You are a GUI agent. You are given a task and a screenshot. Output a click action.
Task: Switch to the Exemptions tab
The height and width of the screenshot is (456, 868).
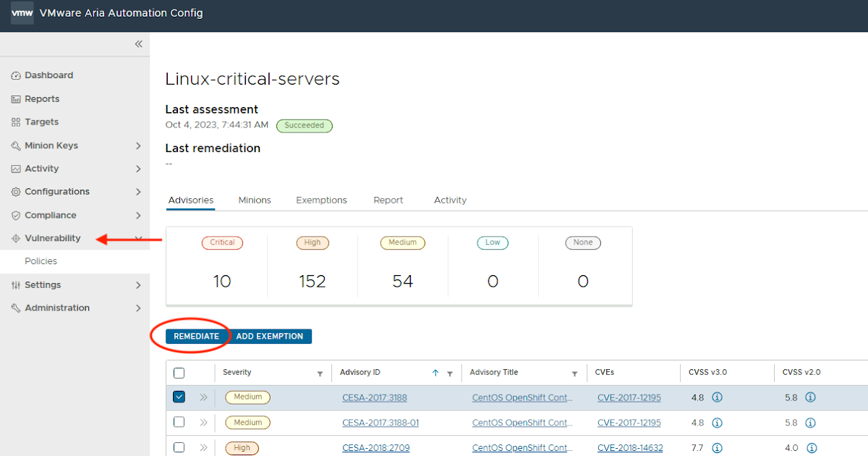[x=321, y=200]
